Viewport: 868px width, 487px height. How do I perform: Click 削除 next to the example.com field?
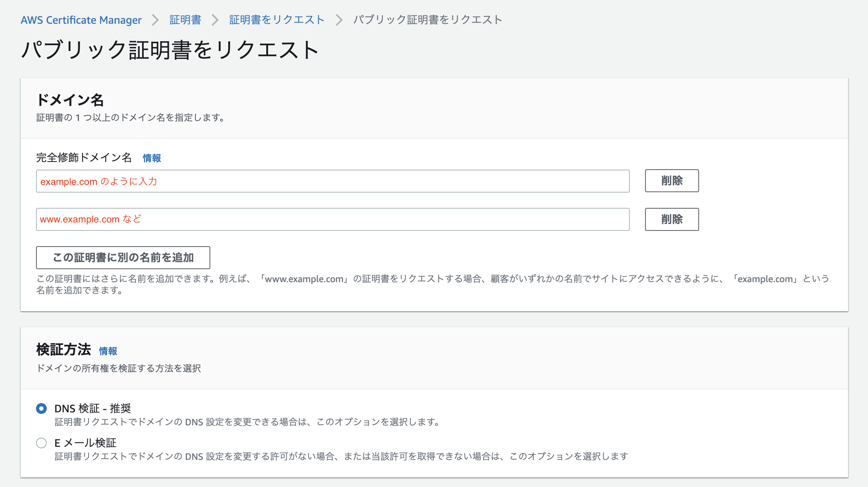(x=672, y=181)
